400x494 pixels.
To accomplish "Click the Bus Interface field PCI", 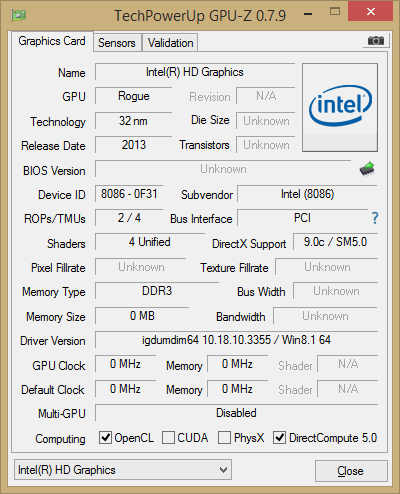I will (x=302, y=218).
